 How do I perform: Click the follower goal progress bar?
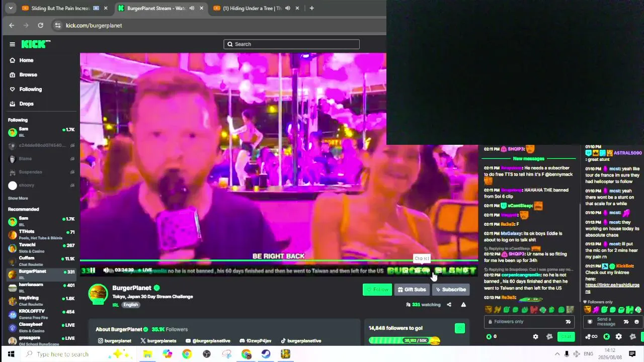click(x=404, y=340)
